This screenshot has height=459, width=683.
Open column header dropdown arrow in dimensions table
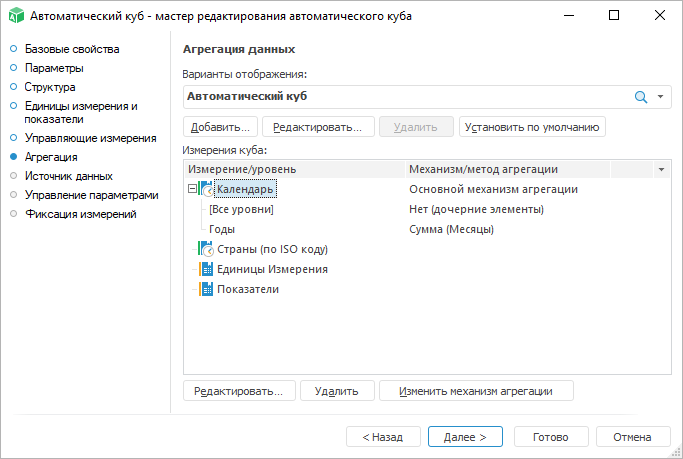click(x=660, y=170)
